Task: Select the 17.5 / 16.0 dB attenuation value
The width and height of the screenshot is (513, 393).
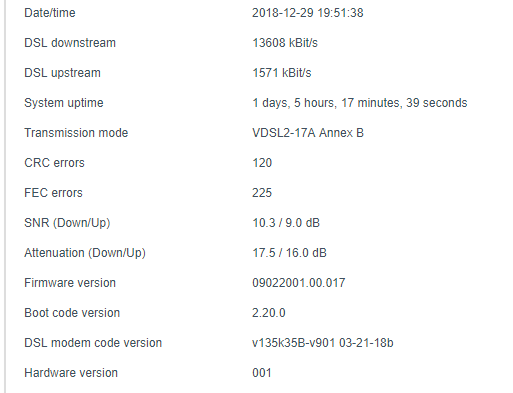Action: pos(289,253)
